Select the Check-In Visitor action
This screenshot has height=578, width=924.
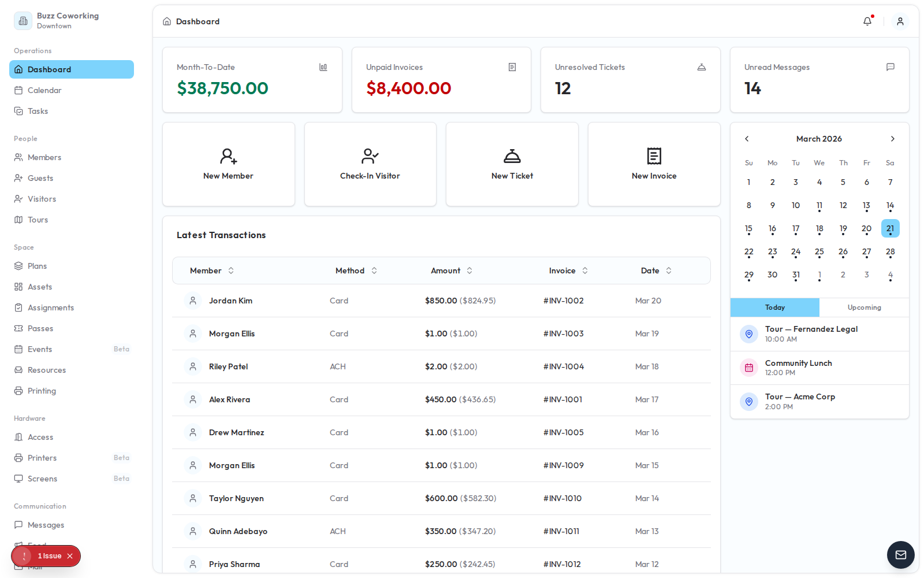pyautogui.click(x=370, y=164)
